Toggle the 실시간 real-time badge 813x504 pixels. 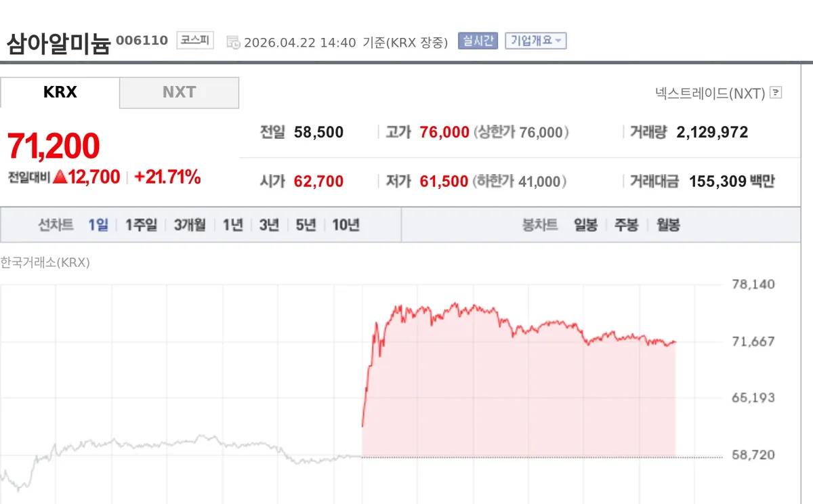tap(478, 41)
